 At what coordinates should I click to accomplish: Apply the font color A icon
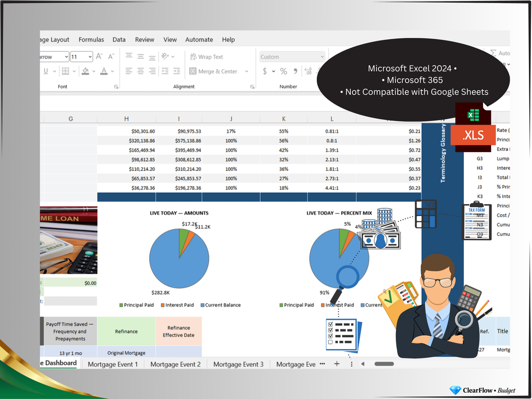tap(104, 71)
